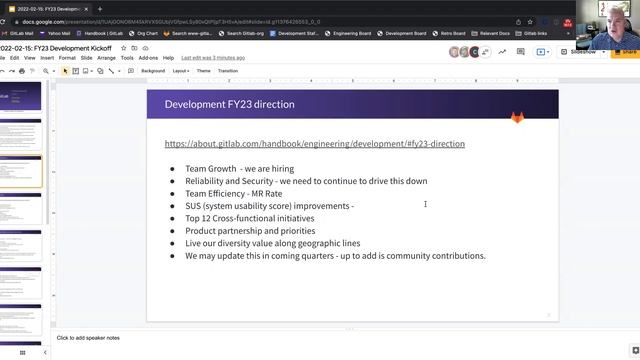Screen dimensions: 640x360
Task: Activate the paint format tool
Action: (32, 71)
